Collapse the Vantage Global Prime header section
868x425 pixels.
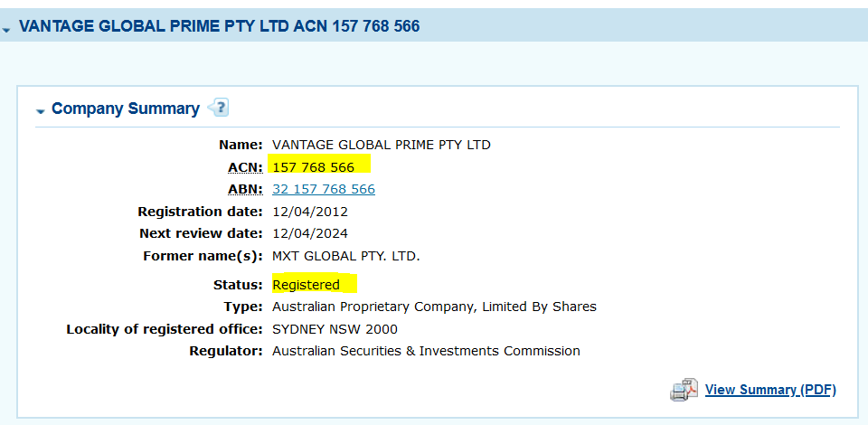point(7,29)
